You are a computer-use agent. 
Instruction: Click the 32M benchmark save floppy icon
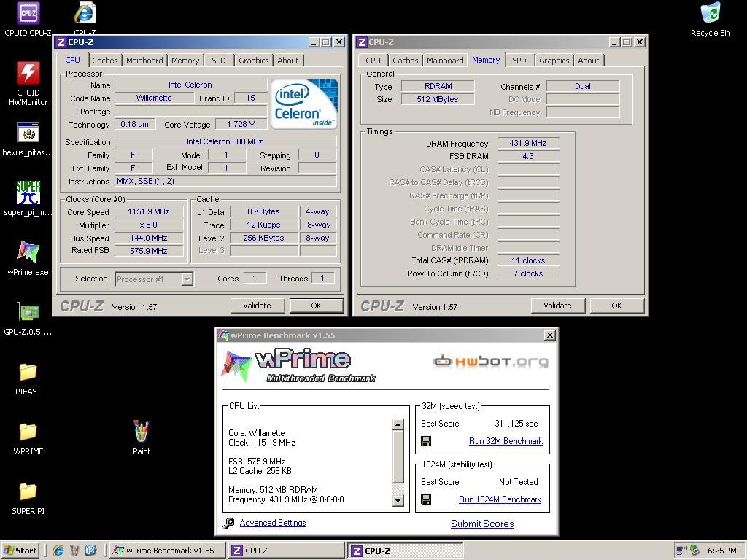pyautogui.click(x=426, y=441)
